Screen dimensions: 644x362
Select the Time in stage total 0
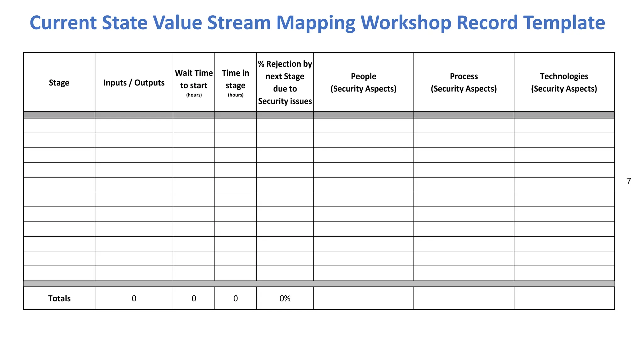(x=236, y=298)
